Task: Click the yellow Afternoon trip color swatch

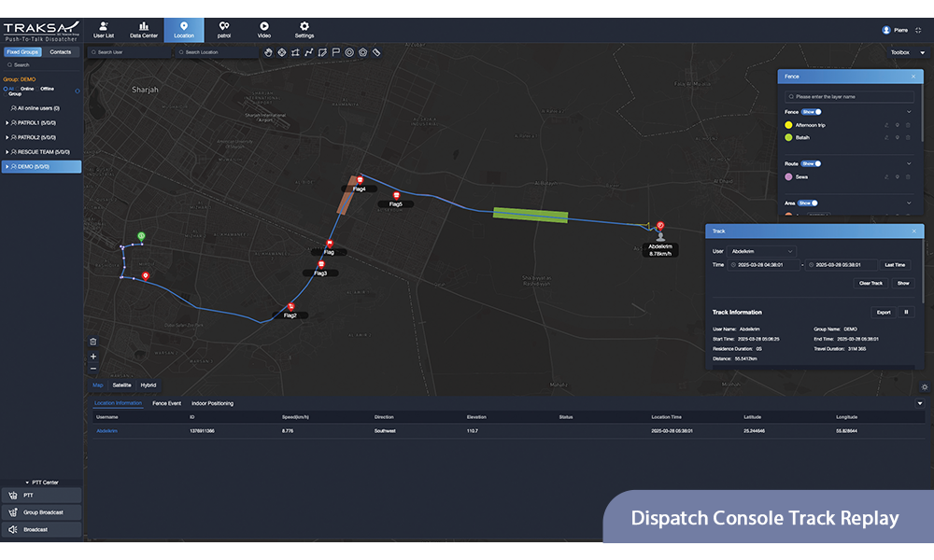Action: coord(789,124)
